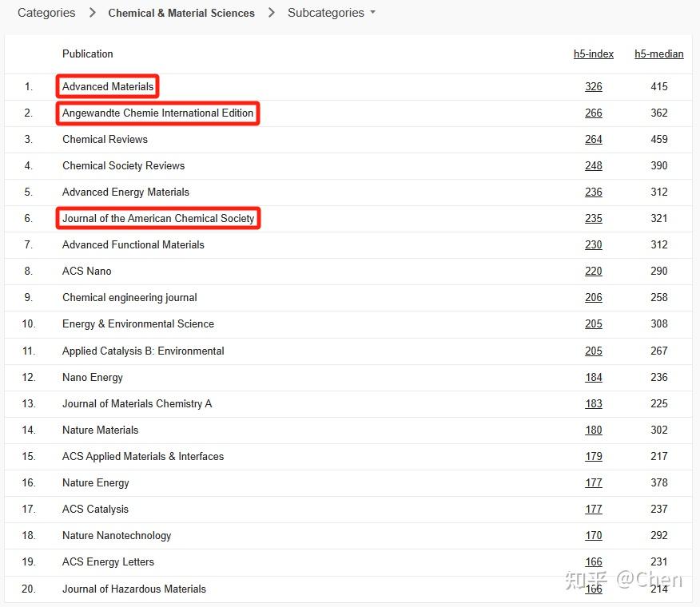The width and height of the screenshot is (700, 607).
Task: Select h5-median value 302 for Nature Materials
Action: tap(659, 430)
